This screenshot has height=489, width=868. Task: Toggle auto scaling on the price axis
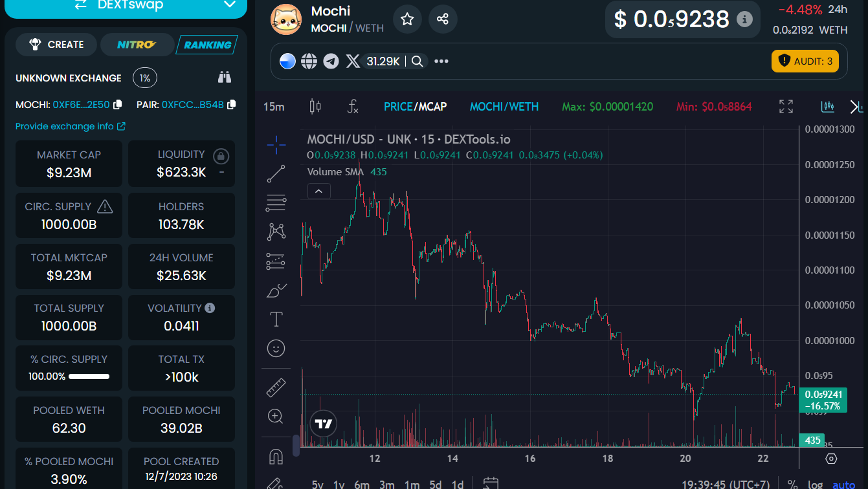843,484
